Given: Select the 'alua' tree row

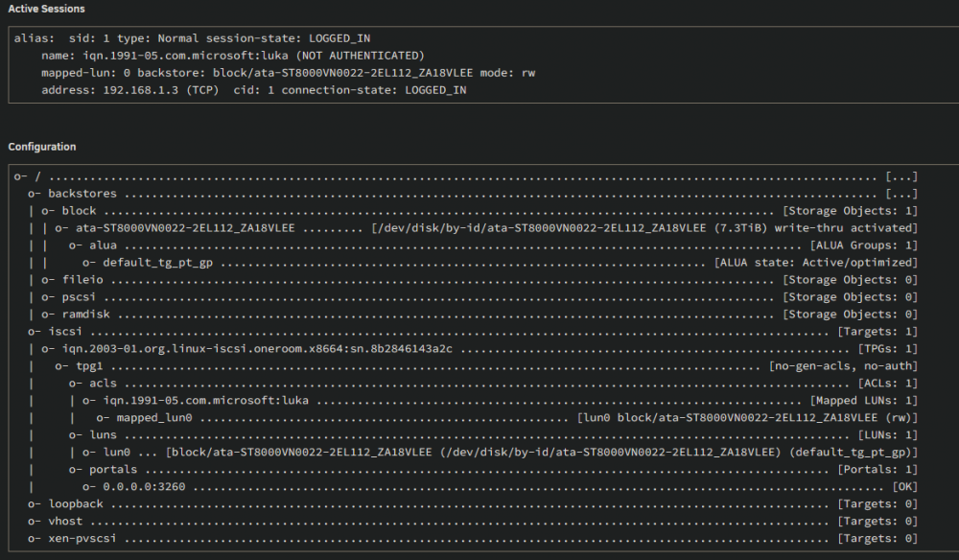Looking at the screenshot, I should (x=493, y=245).
